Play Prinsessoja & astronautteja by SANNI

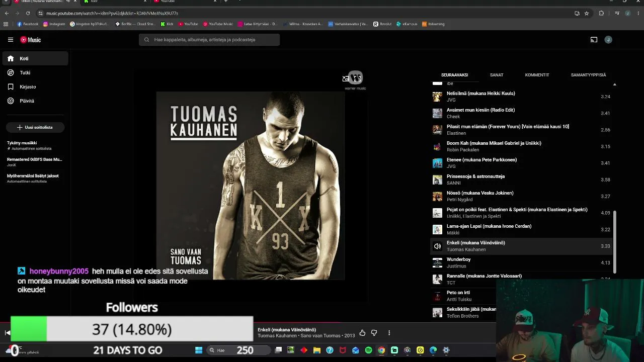522,179
